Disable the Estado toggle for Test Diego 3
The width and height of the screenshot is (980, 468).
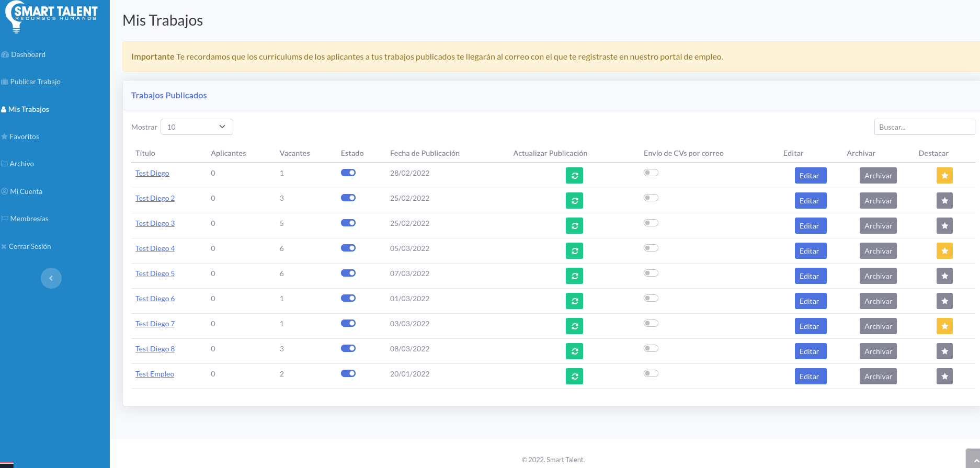(348, 223)
